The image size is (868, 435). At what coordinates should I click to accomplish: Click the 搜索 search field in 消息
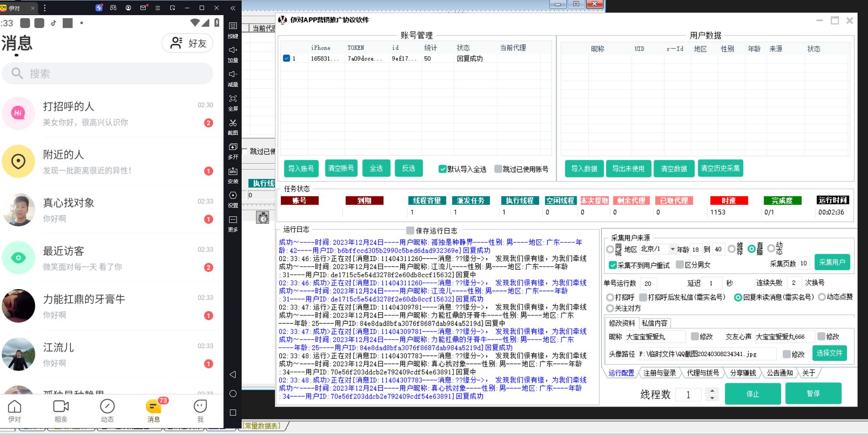click(x=107, y=73)
